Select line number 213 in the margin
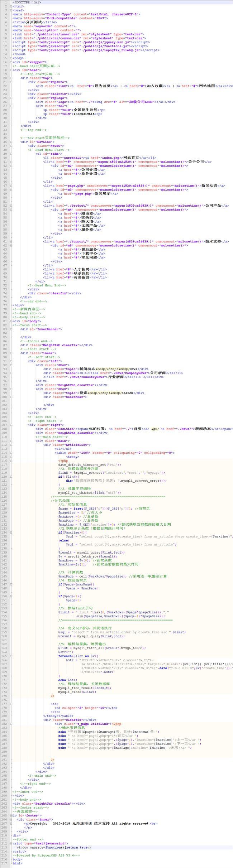The height and width of the screenshot is (868, 233). coord(4,847)
